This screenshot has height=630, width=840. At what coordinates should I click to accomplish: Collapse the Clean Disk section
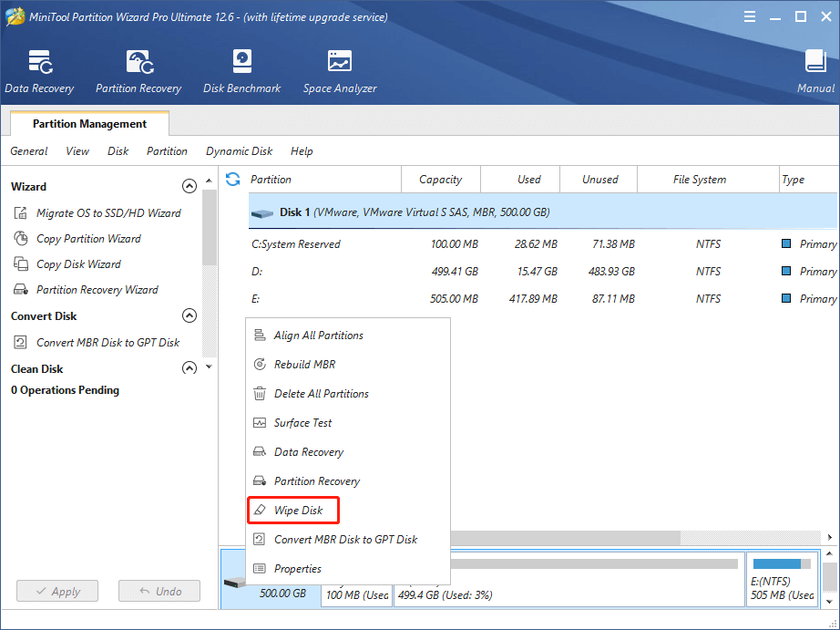[190, 367]
